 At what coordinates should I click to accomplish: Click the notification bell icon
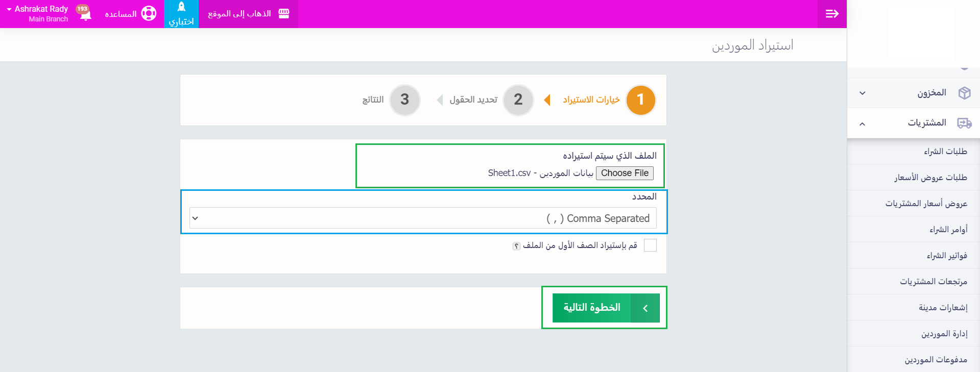(x=86, y=14)
